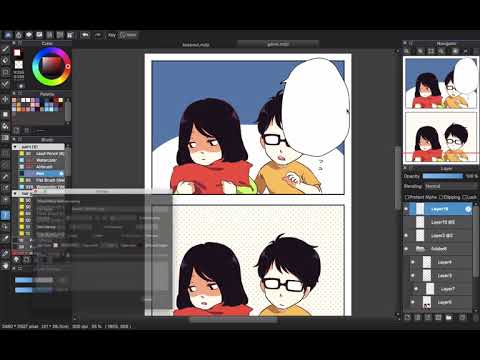Toggle visibility of the folder layer

click(406, 249)
